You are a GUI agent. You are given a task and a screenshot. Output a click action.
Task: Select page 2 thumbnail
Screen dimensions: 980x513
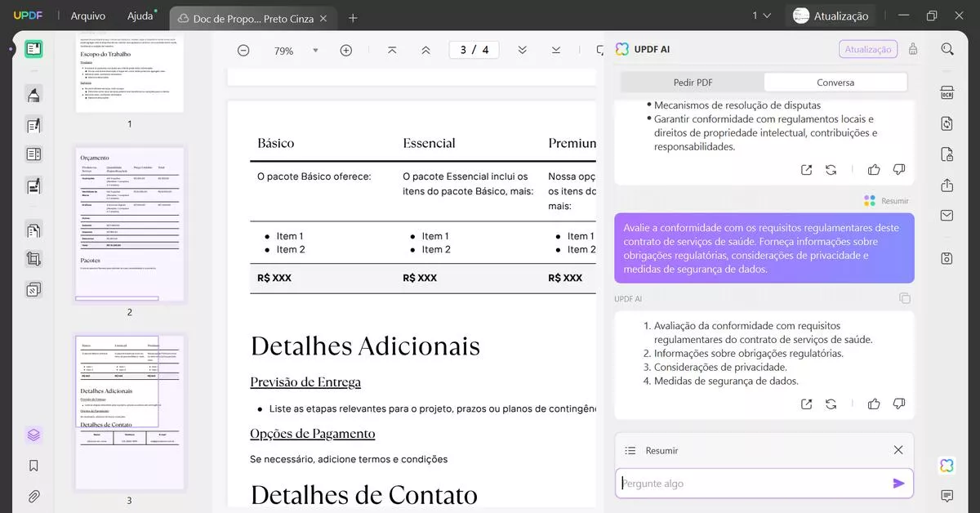tap(129, 224)
